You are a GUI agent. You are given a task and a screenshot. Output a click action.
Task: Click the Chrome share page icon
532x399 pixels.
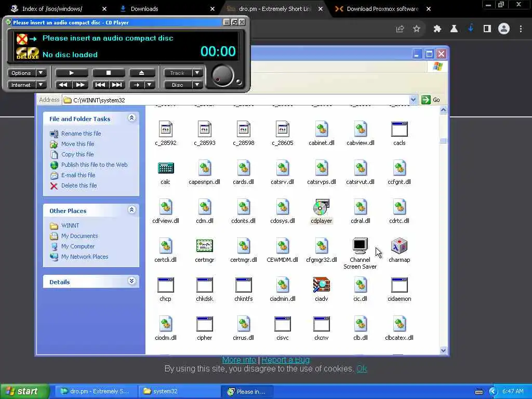[x=400, y=29]
